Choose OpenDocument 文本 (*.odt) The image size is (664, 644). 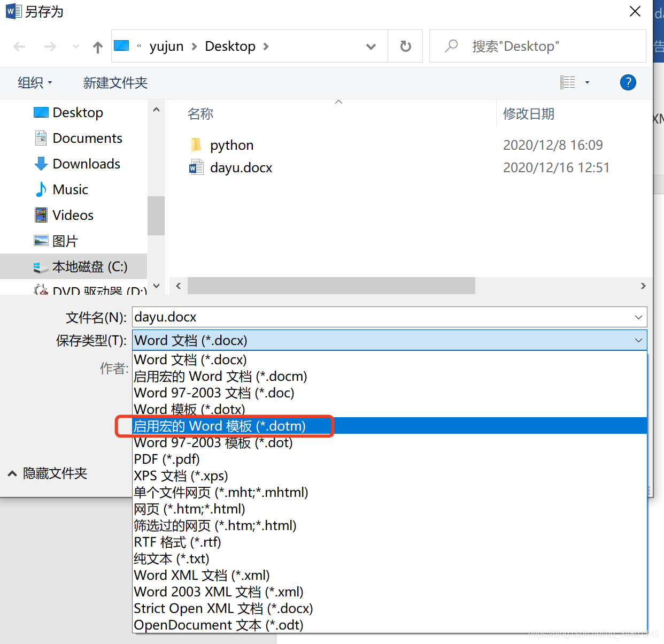coord(390,625)
